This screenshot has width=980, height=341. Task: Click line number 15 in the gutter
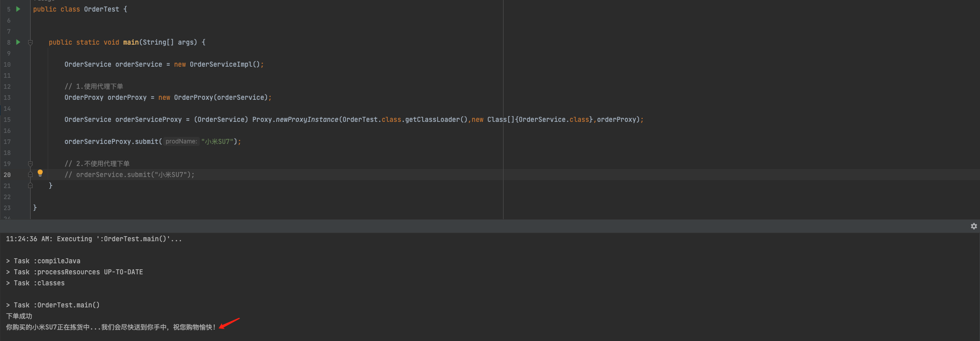[x=7, y=120]
